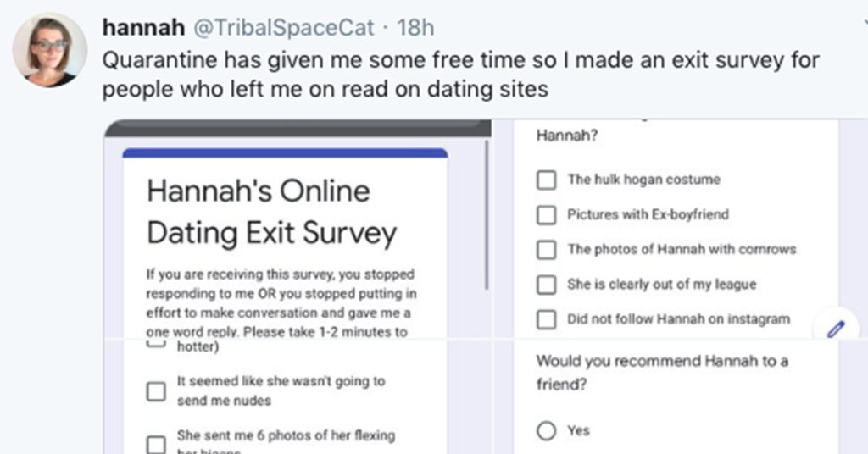Open the 18h tweet timestamp

(415, 27)
